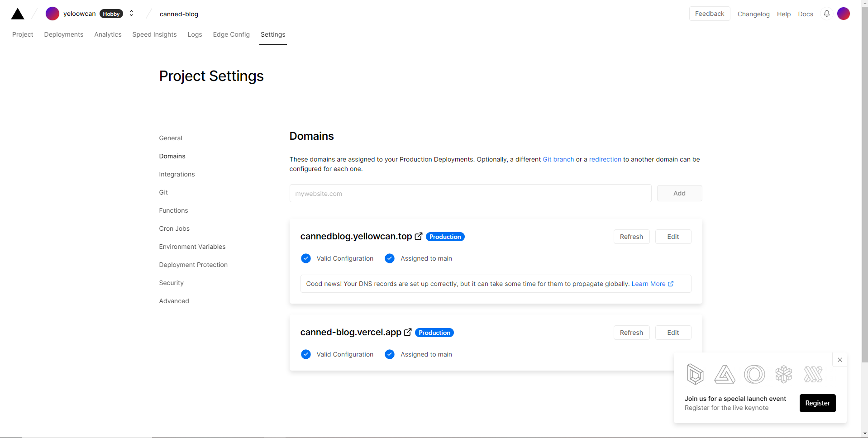Open the notifications bell
The width and height of the screenshot is (868, 438).
point(827,14)
